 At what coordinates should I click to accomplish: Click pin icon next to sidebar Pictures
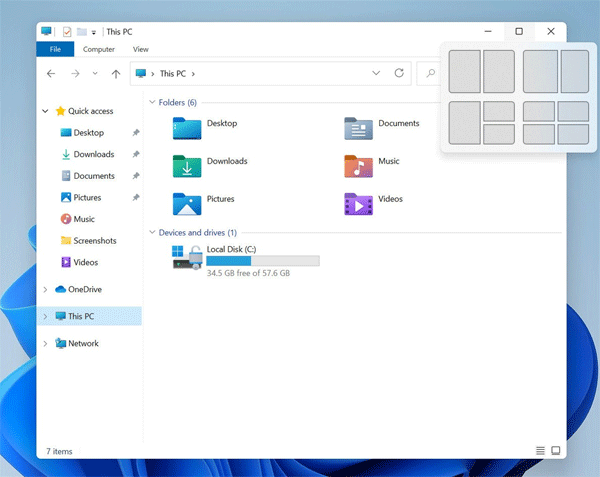click(135, 197)
